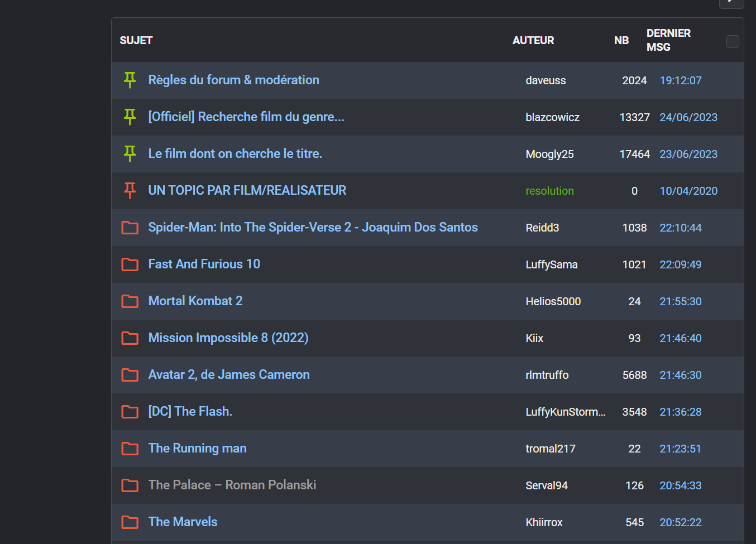Open the [DC] The Flash. topic

pos(190,412)
